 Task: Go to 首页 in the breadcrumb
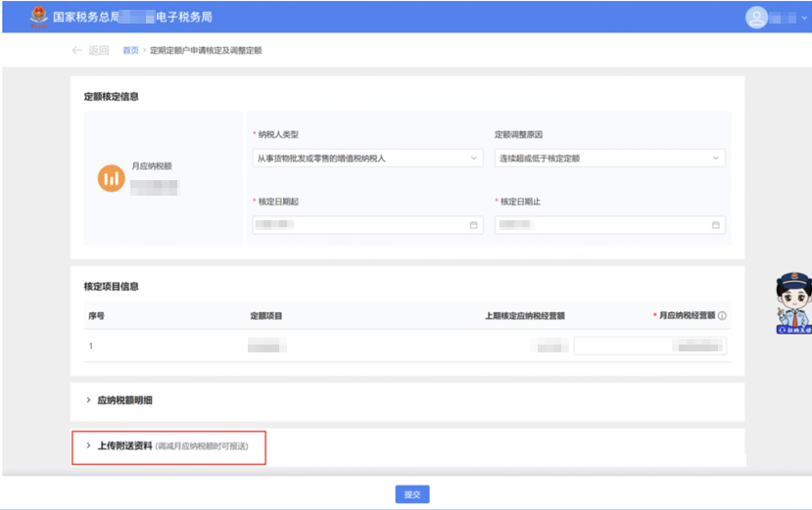click(x=130, y=50)
